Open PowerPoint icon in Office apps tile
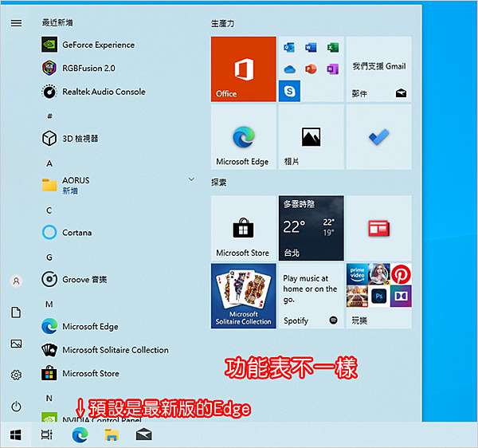This screenshot has height=448, width=478. (311, 69)
